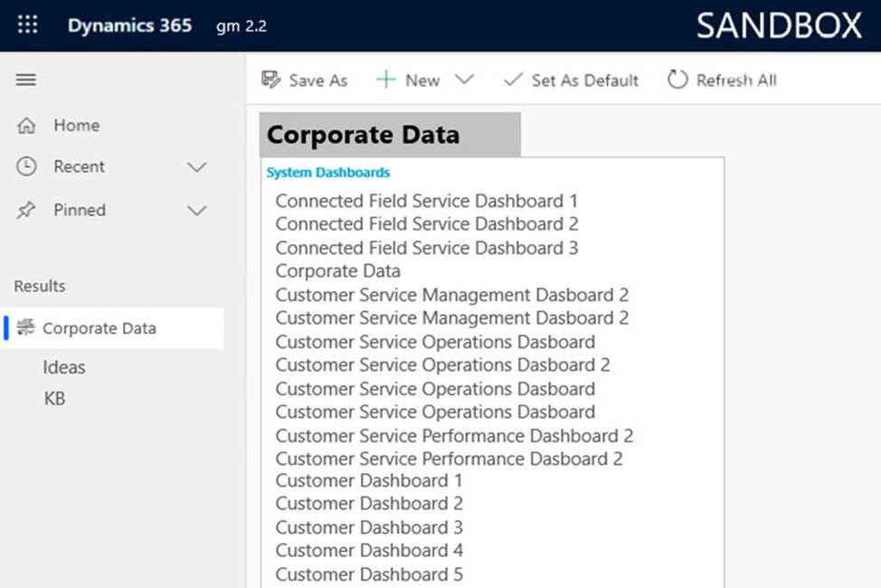Click the Recent clock icon

click(27, 166)
